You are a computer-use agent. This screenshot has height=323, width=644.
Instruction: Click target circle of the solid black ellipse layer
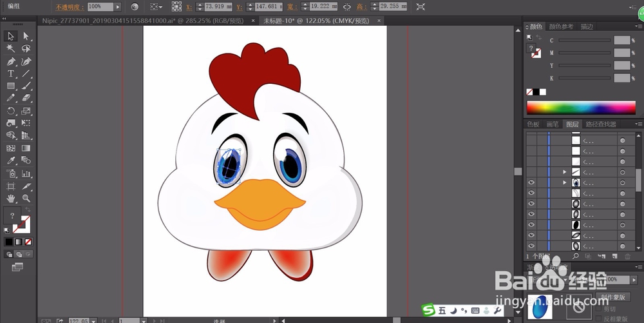(623, 225)
